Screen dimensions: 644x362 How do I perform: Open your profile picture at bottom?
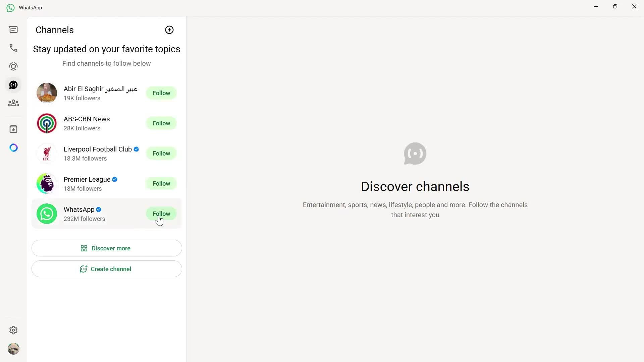pos(13,349)
